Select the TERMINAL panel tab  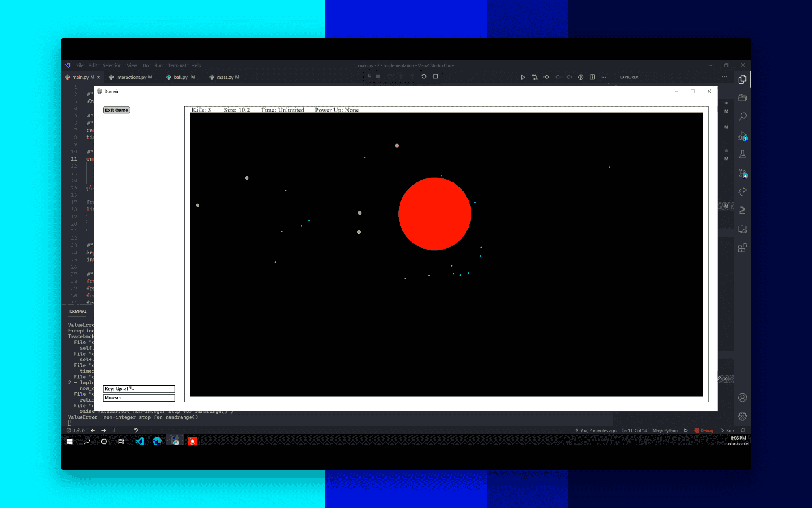click(x=77, y=311)
